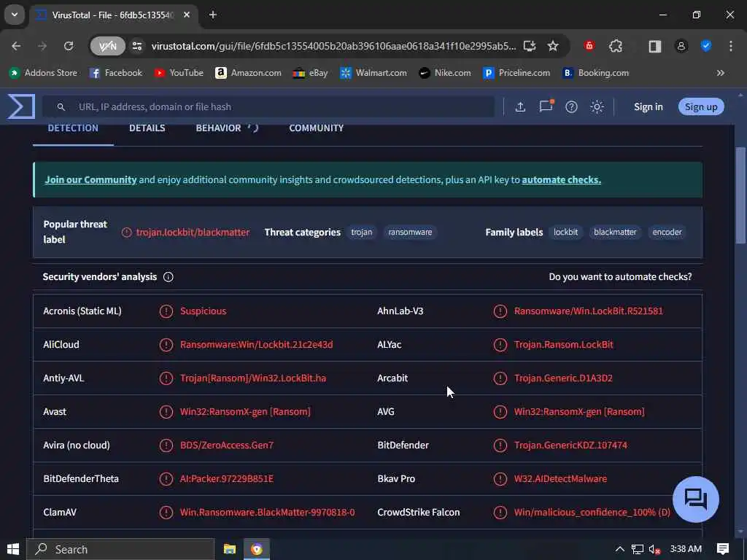Click the trojan.lockbit/blackmatter threat label

pyautogui.click(x=193, y=233)
